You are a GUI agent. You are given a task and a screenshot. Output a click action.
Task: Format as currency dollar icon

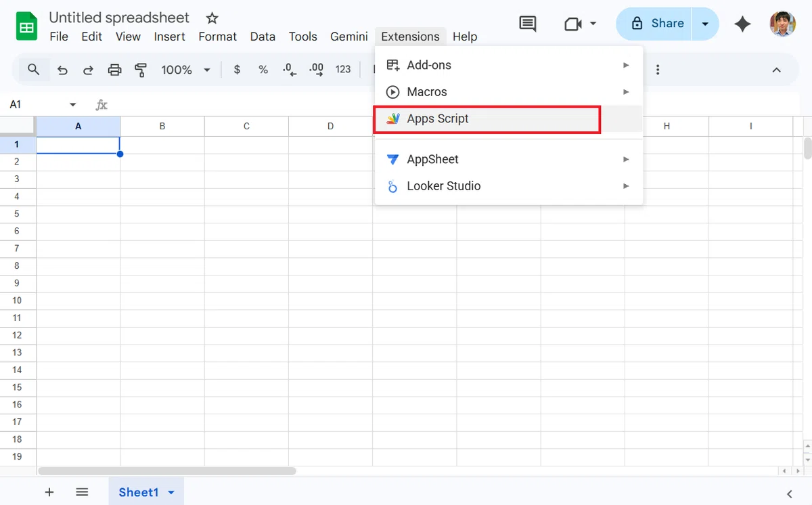tap(237, 70)
